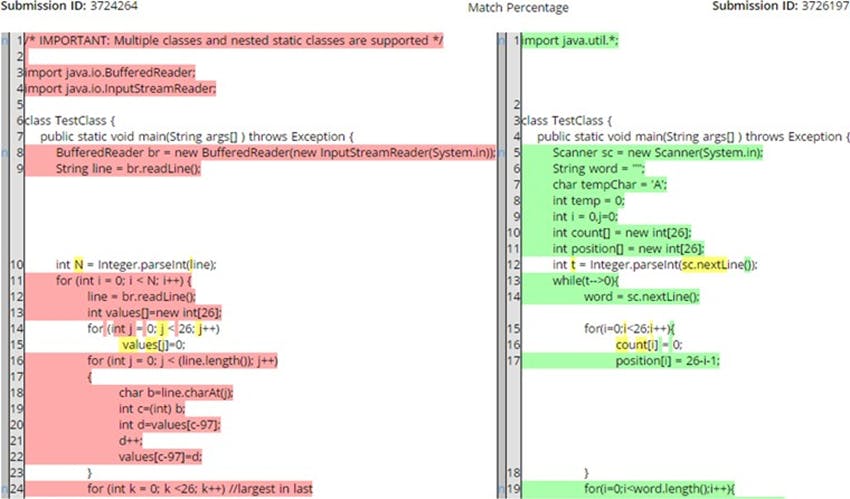Click the 'BufferedReader br = new BufferedReader' line
This screenshot has width=850, height=499.
(275, 153)
